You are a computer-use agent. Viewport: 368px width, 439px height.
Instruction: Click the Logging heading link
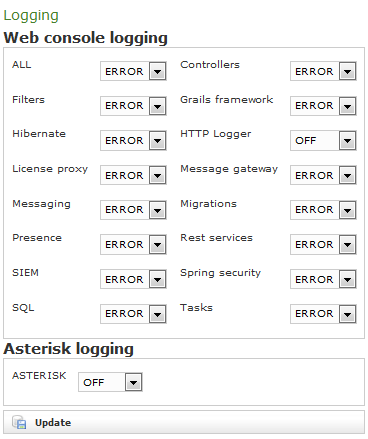click(x=31, y=16)
